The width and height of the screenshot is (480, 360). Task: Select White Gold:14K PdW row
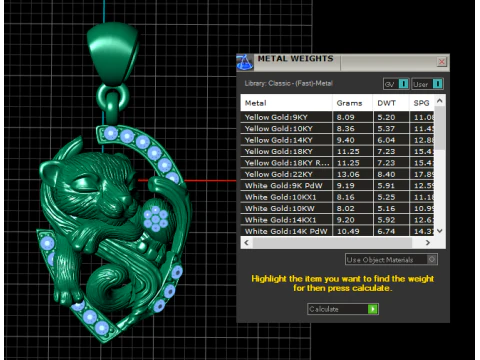point(337,231)
